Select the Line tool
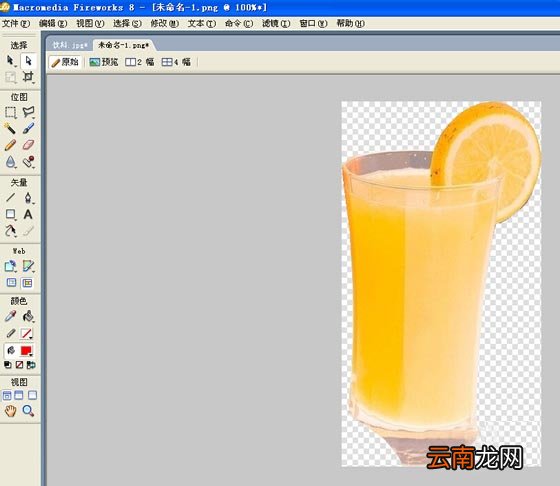The width and height of the screenshot is (560, 486). pyautogui.click(x=10, y=197)
